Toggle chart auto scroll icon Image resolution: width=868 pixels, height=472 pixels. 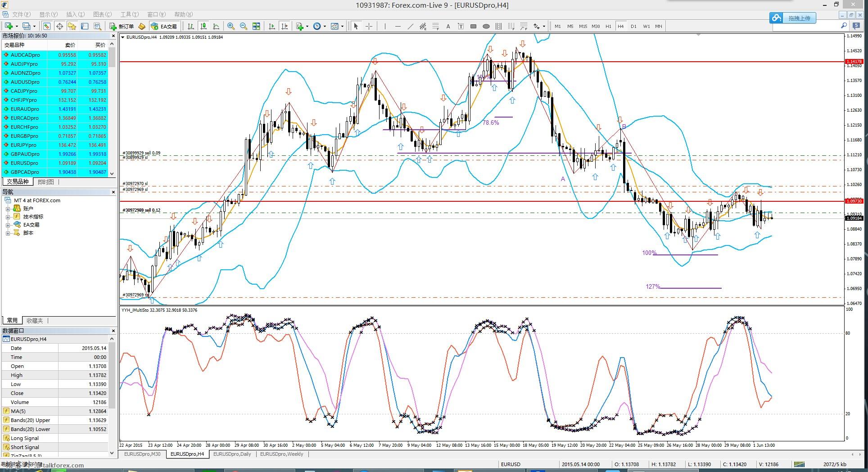coord(271,26)
